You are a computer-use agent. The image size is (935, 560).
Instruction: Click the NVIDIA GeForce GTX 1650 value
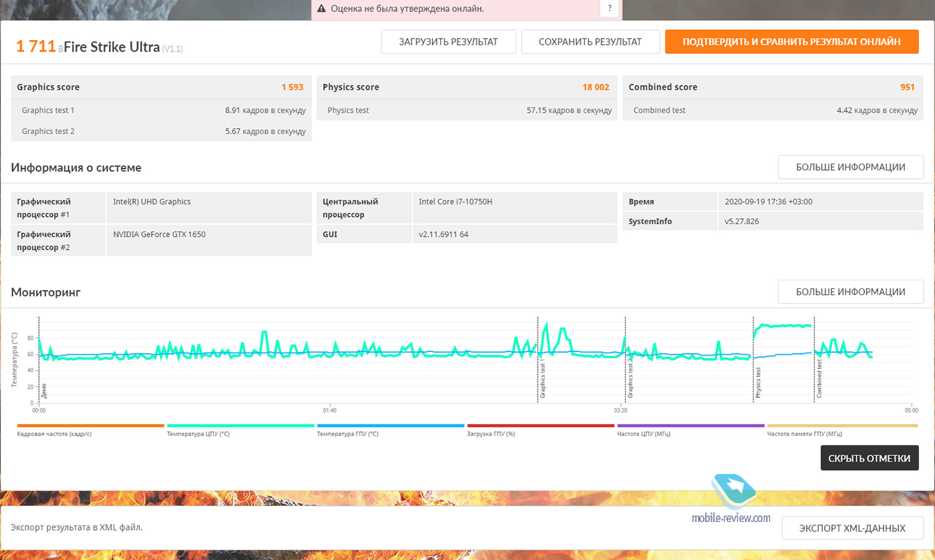pyautogui.click(x=160, y=234)
